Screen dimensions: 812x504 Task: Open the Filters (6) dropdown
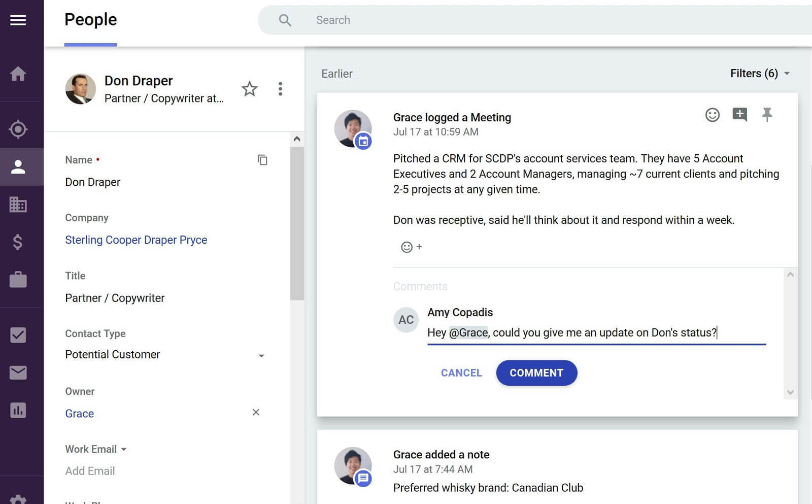pyautogui.click(x=760, y=74)
